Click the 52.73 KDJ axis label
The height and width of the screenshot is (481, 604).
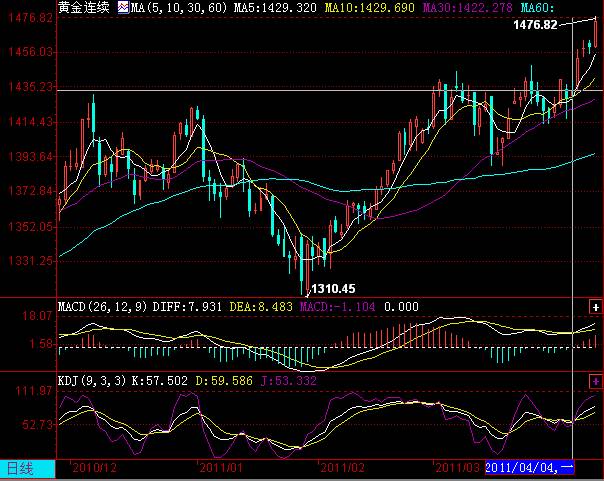[x=37, y=425]
